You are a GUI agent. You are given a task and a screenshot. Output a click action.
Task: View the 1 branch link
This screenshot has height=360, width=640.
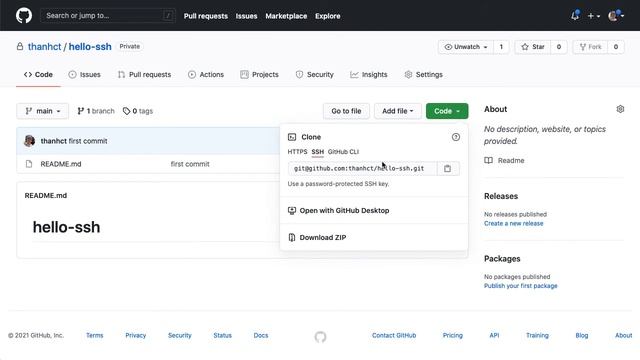click(96, 111)
